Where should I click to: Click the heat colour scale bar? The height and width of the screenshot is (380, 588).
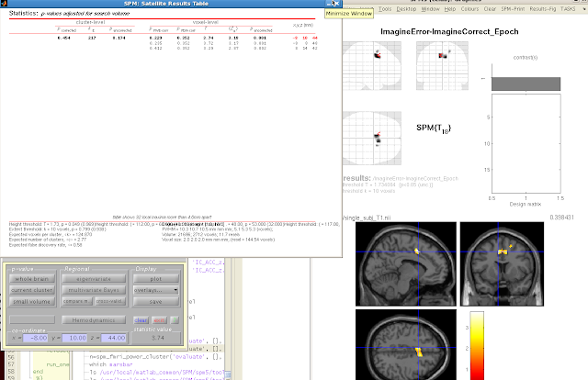(477, 345)
